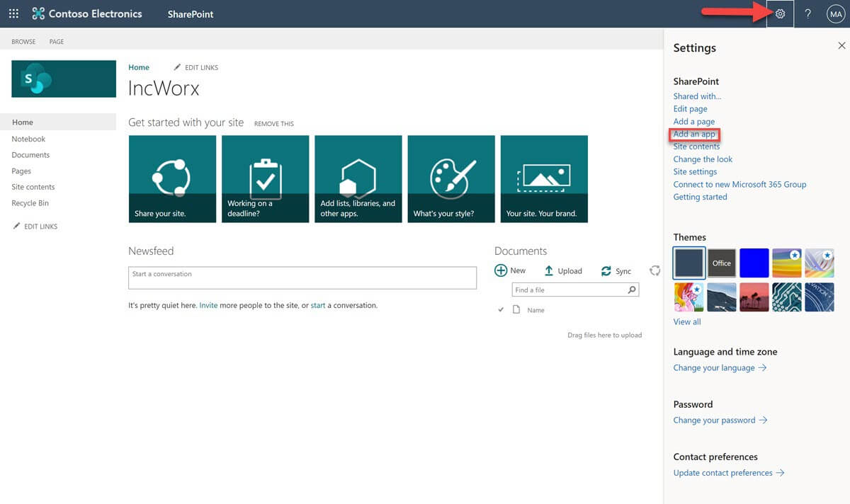850x504 pixels.
Task: Click the Shared with... settings link
Action: click(x=697, y=96)
